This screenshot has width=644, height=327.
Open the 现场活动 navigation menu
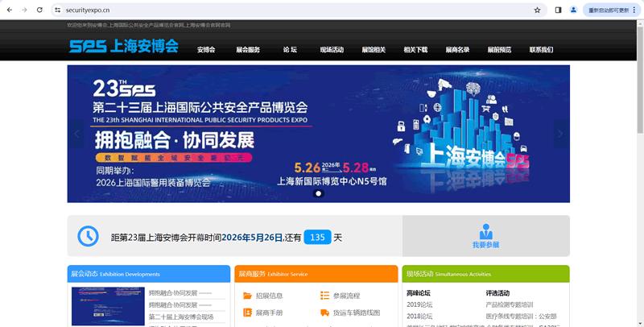pos(332,50)
